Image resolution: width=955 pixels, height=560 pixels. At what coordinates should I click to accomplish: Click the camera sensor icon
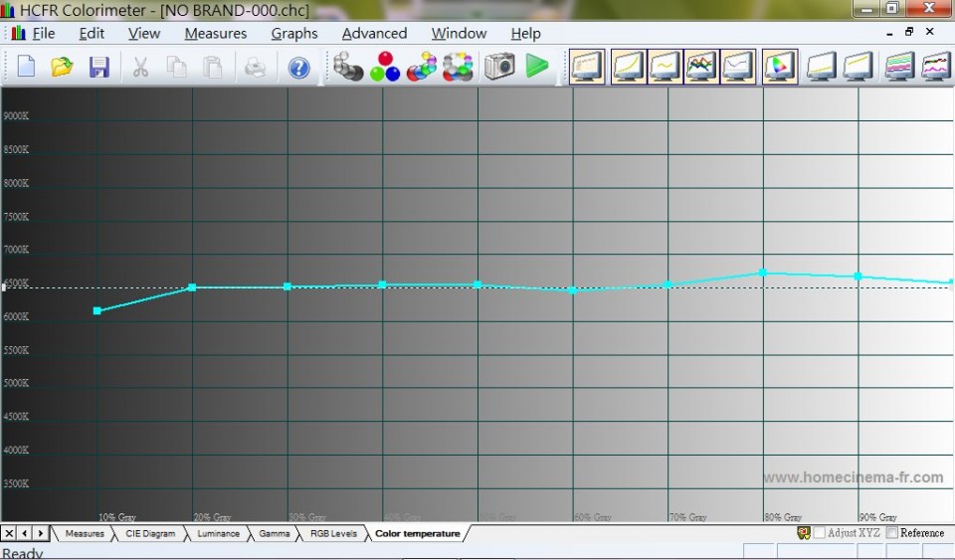pos(499,67)
